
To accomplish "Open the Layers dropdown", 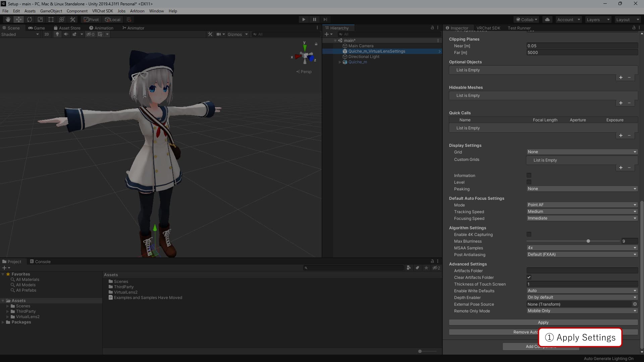I will click(x=598, y=19).
